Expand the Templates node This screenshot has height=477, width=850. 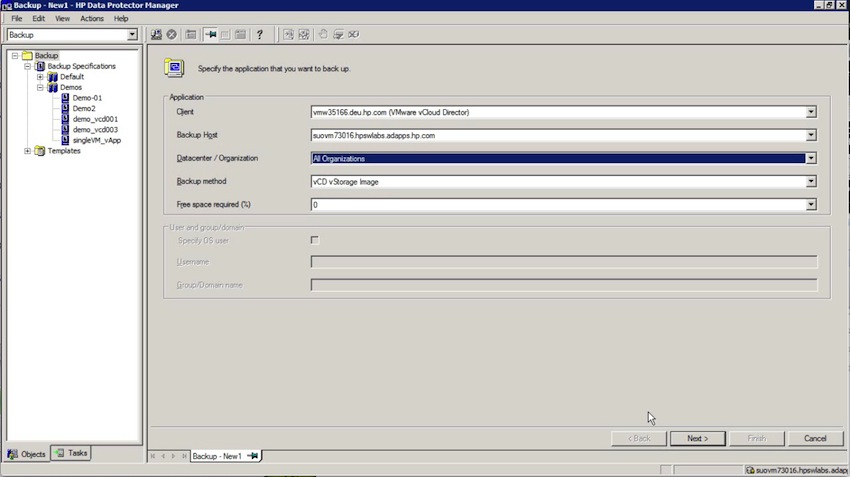(27, 151)
